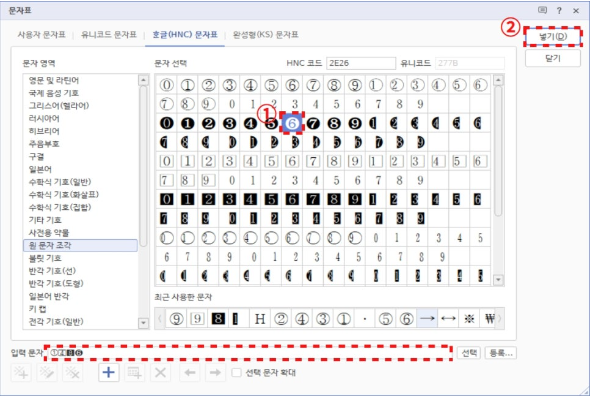
Task: Click the up arrow of character grid scrollbar
Action: [x=498, y=80]
